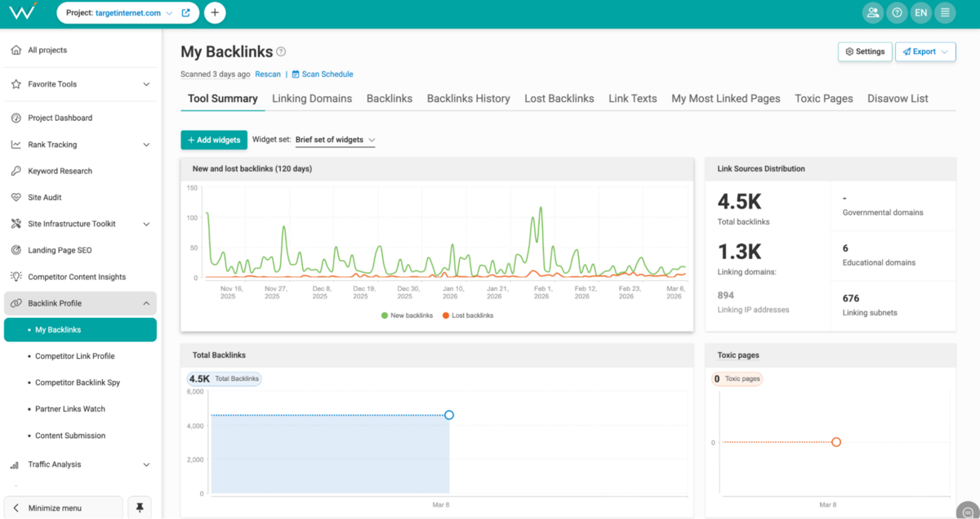980x519 pixels.
Task: Click the 4.5K Total Backlinks badge
Action: tap(225, 378)
